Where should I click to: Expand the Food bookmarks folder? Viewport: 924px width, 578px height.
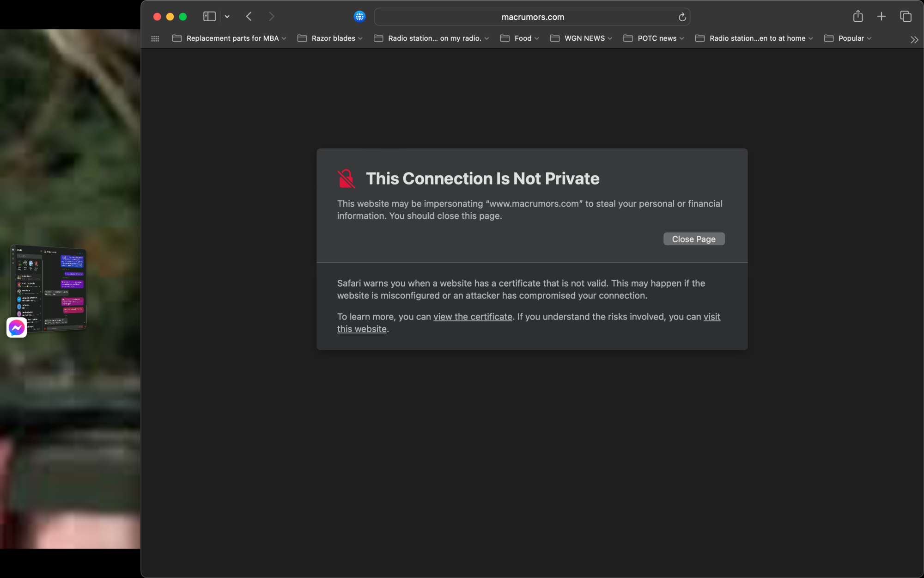tap(520, 38)
